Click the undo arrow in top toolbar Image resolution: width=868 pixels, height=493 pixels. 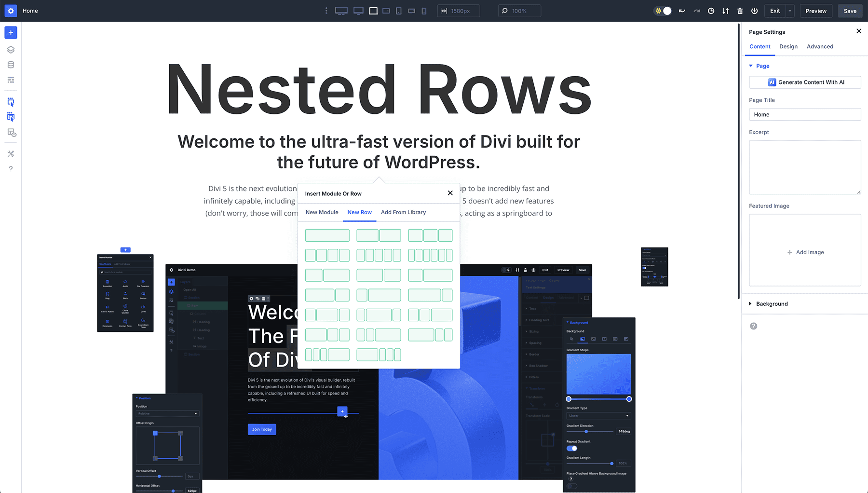pyautogui.click(x=682, y=11)
